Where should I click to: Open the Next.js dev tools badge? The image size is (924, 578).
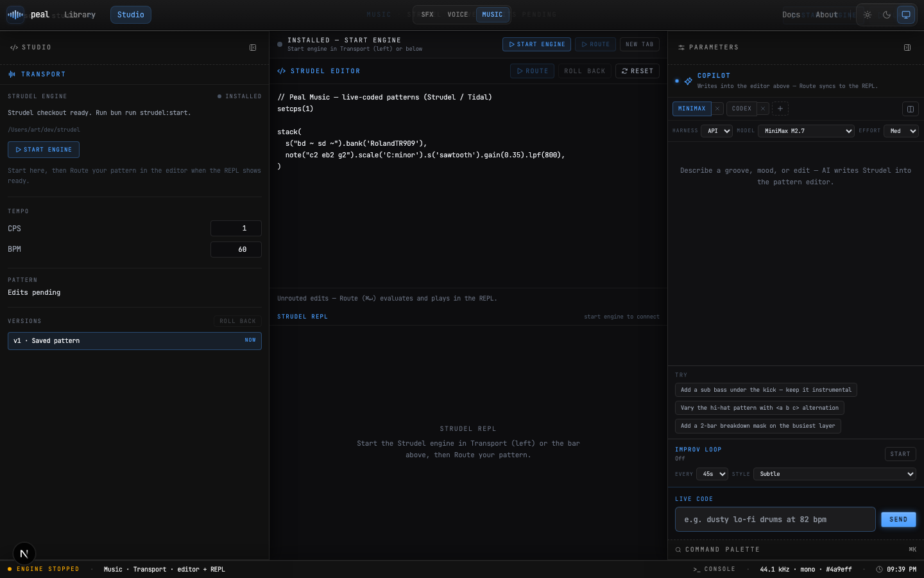tap(24, 554)
